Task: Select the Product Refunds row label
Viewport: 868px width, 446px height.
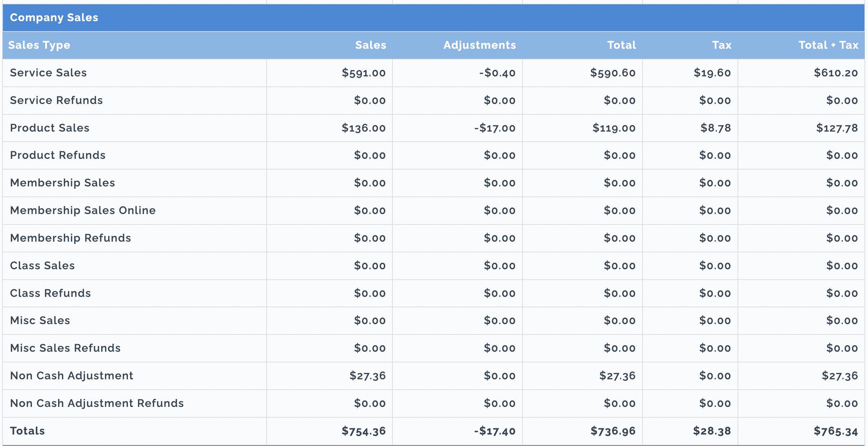Action: 58,155
